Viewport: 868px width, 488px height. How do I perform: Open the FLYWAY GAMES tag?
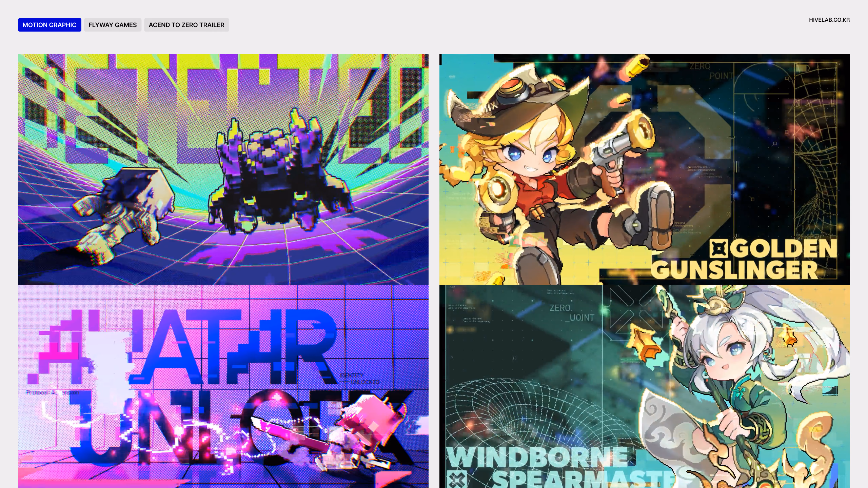(x=113, y=25)
